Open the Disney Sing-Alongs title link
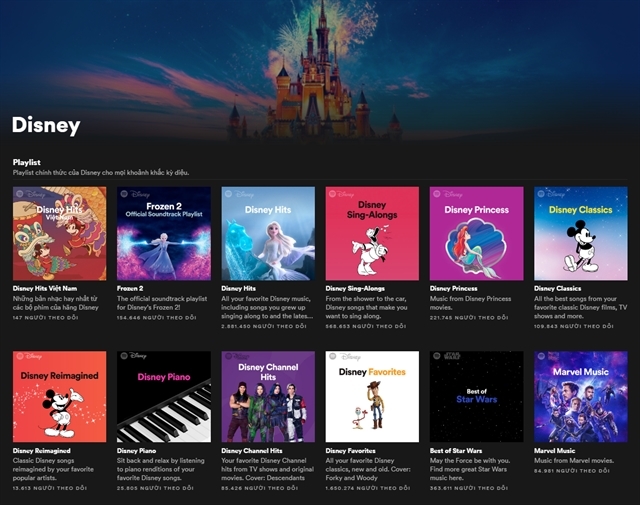Image resolution: width=640 pixels, height=505 pixels. tap(355, 288)
